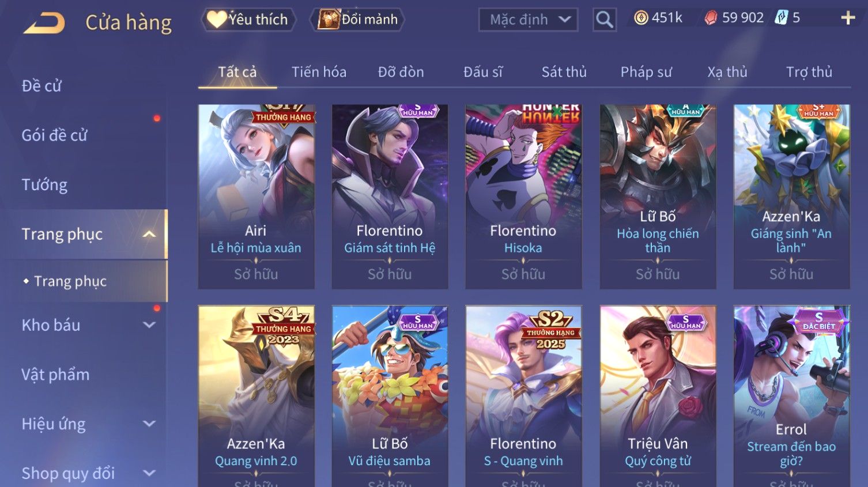868x487 pixels.
Task: Click the plus icon to add currency
Action: (x=848, y=18)
